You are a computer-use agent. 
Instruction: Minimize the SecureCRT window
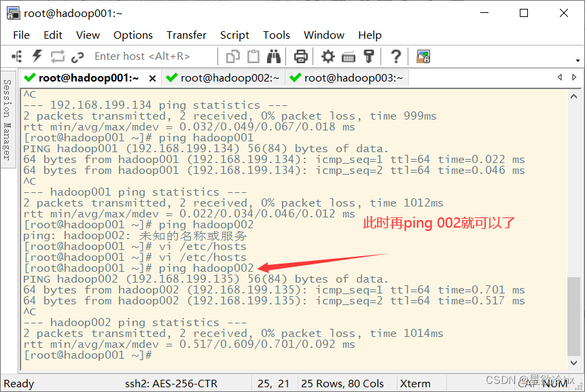coord(484,13)
